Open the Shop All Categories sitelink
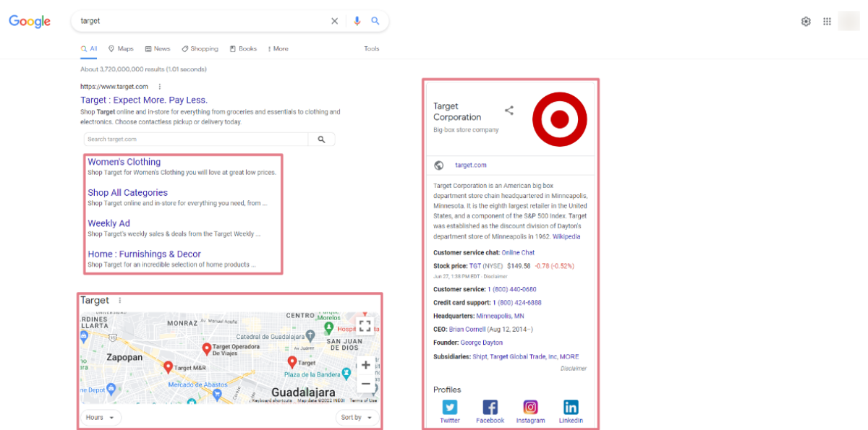Image resolution: width=868 pixels, height=430 pixels. point(127,193)
